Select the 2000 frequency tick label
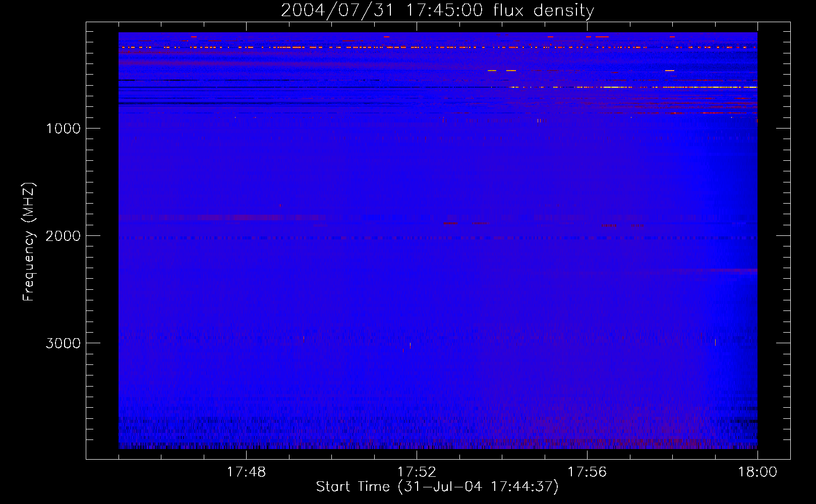This screenshot has width=816, height=504. (63, 236)
